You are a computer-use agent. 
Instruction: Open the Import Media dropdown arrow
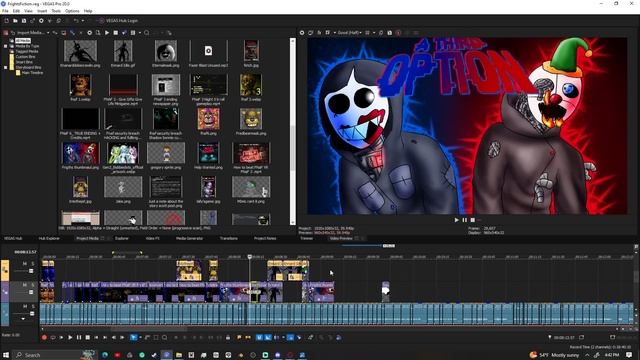pyautogui.click(x=48, y=33)
